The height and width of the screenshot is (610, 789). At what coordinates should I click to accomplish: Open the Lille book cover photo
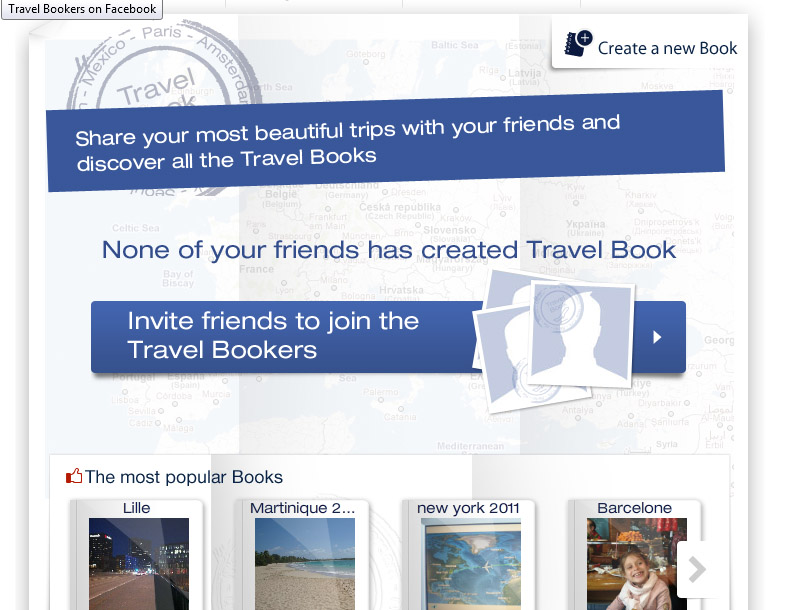139,564
